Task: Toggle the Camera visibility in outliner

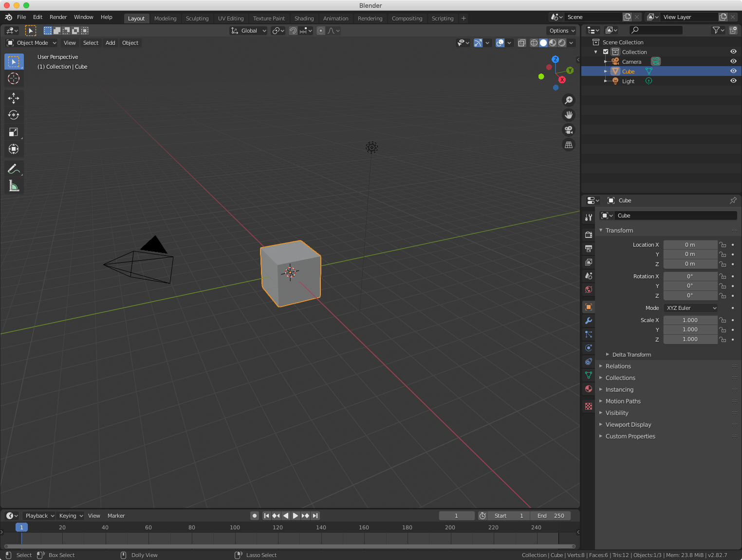Action: pos(734,61)
